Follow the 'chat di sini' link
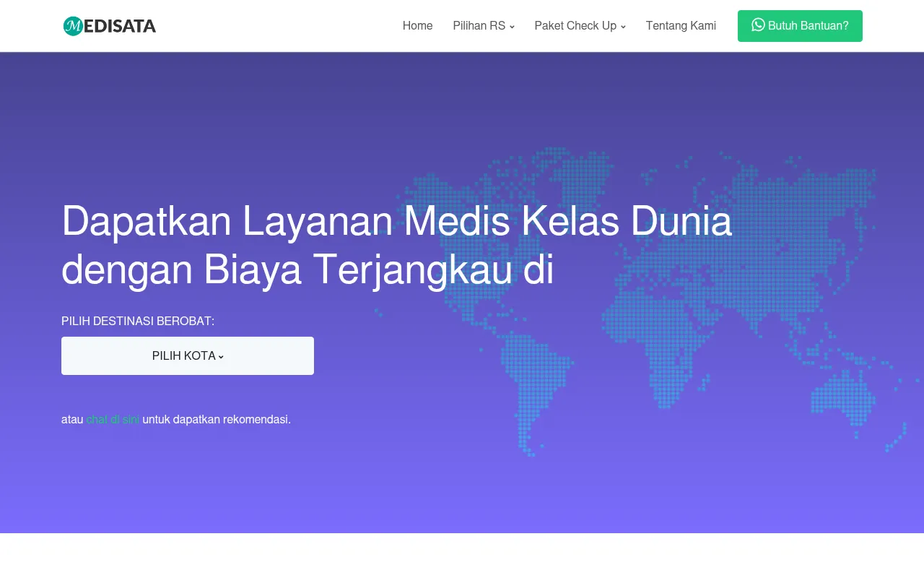 click(113, 419)
